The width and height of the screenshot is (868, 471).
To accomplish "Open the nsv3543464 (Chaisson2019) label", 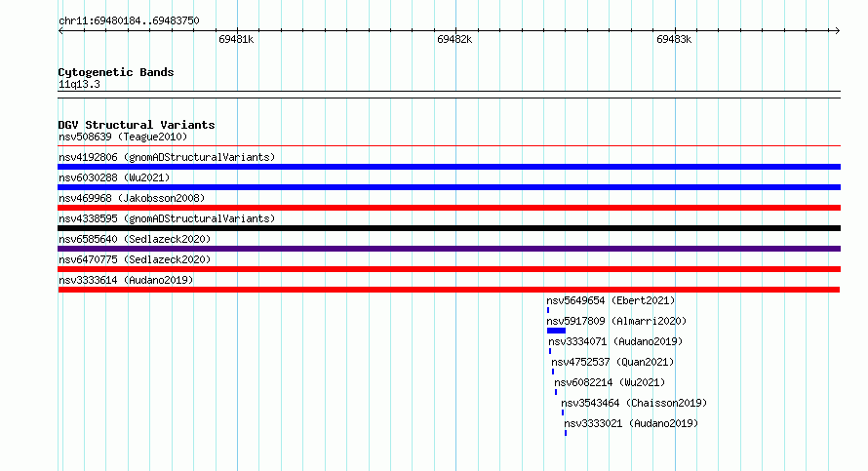I will (x=634, y=403).
